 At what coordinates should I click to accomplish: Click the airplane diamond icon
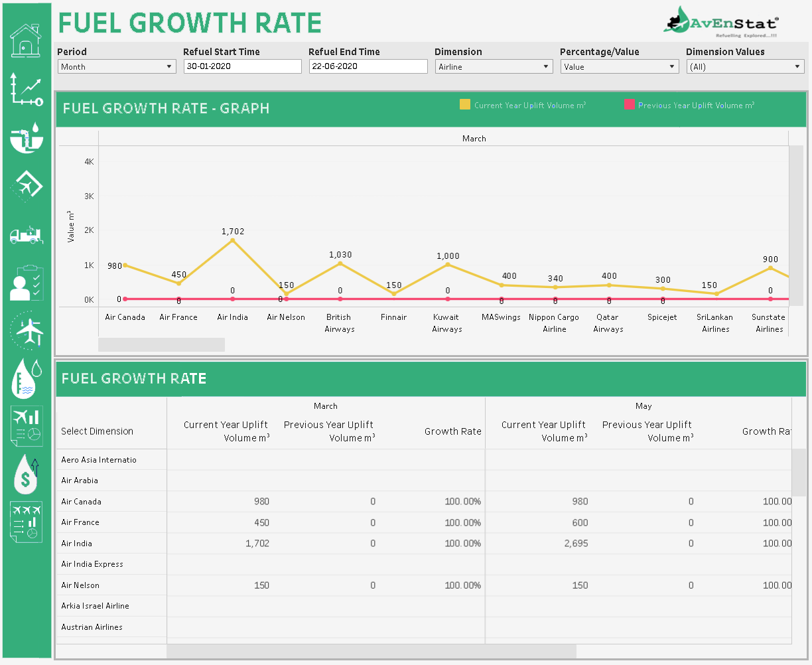click(x=27, y=185)
